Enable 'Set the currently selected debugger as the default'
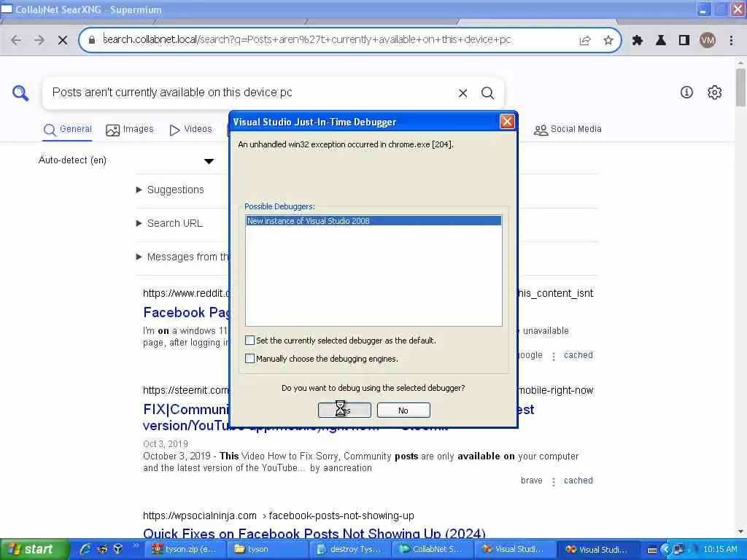The height and width of the screenshot is (560, 747). point(249,340)
